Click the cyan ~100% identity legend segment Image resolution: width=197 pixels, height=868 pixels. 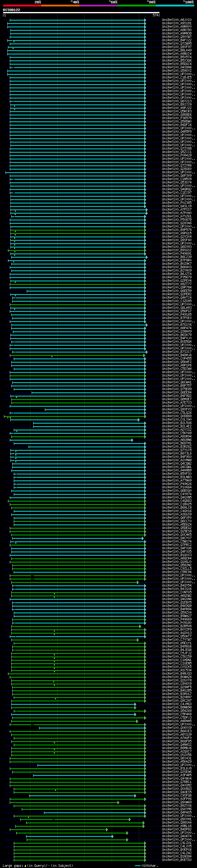tap(175, 6)
